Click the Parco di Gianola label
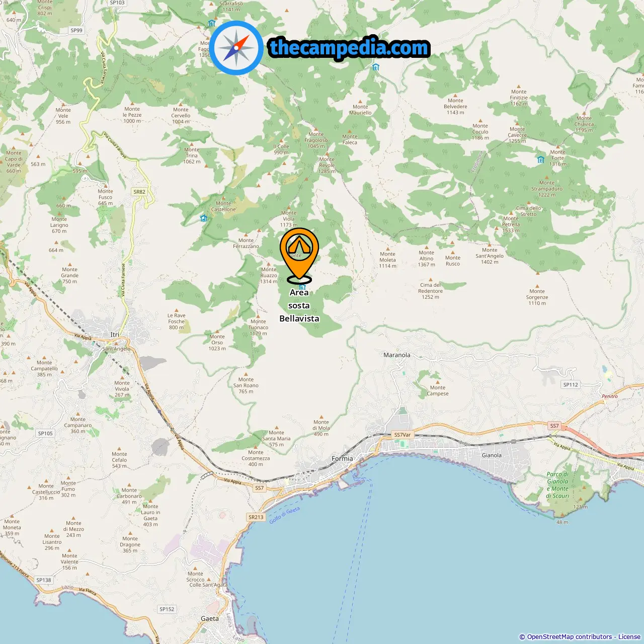Image resolution: width=644 pixels, height=644 pixels. pyautogui.click(x=557, y=485)
